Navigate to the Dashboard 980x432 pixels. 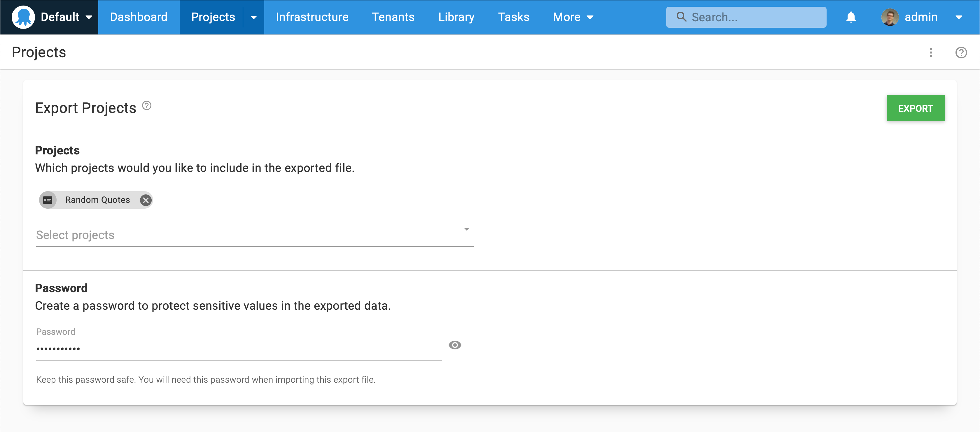[x=139, y=17]
